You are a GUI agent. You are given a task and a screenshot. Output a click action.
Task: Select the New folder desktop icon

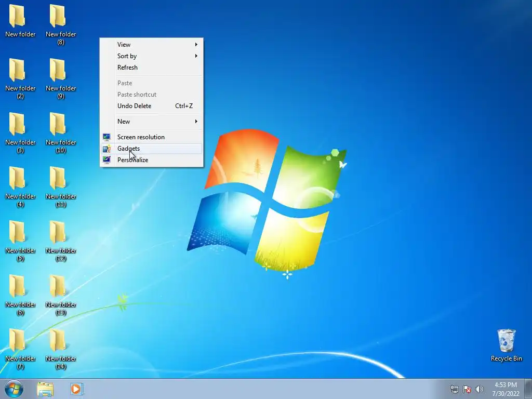tap(20, 21)
